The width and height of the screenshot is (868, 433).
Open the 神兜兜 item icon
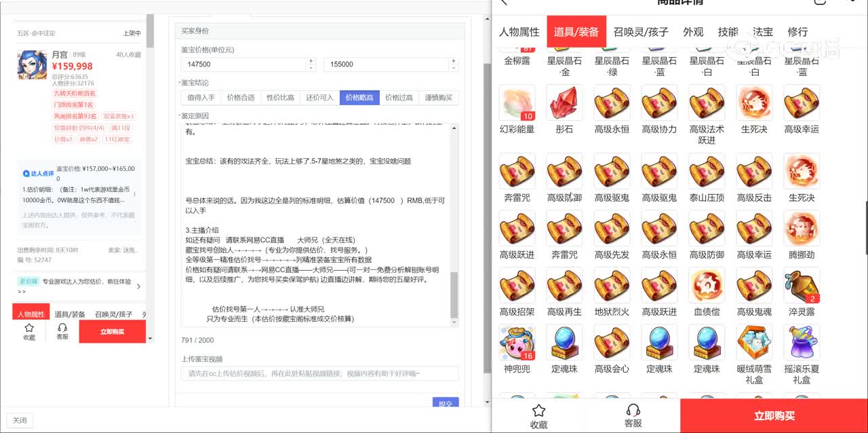click(x=517, y=342)
